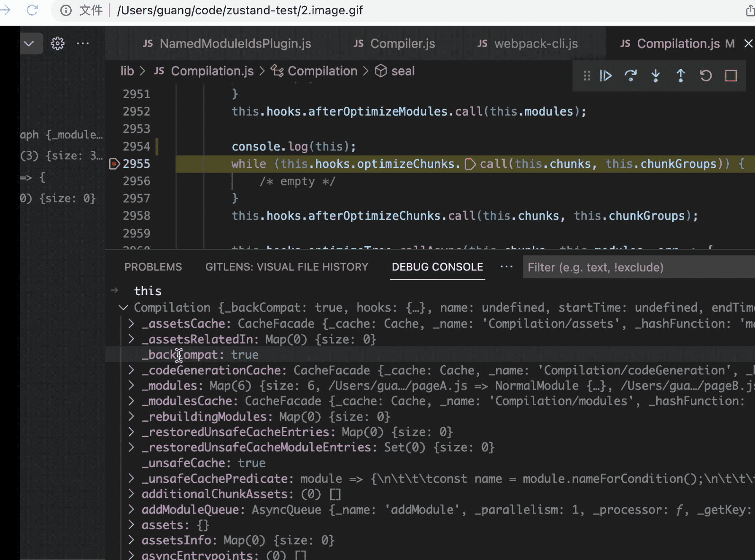Toggle the breakpoint on line 2955
The image size is (755, 560).
click(x=114, y=164)
